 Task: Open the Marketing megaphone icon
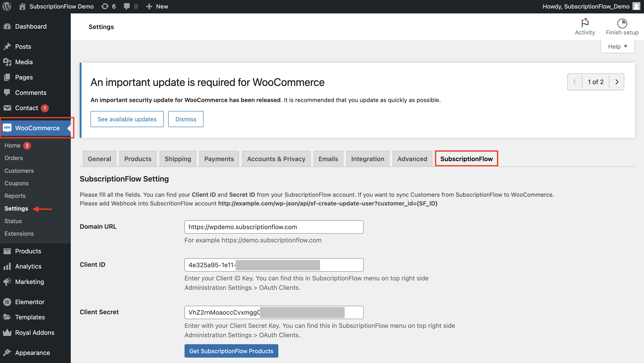click(x=7, y=282)
